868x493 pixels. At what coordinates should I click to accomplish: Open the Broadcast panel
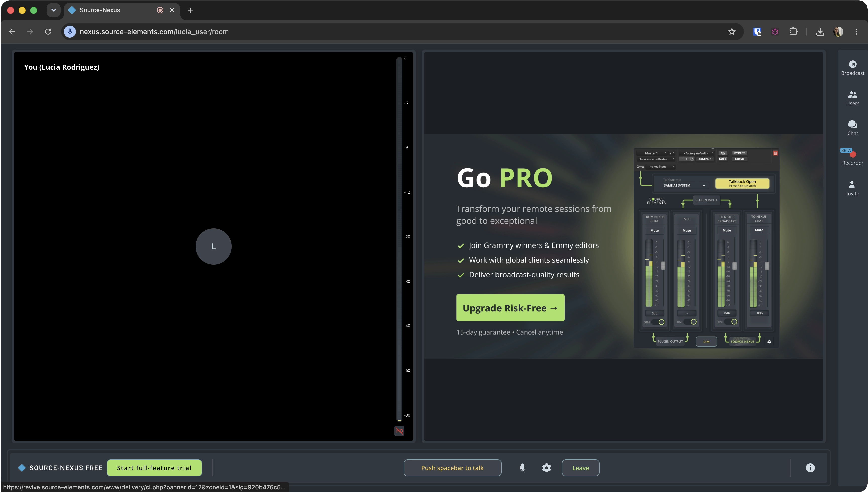click(852, 68)
